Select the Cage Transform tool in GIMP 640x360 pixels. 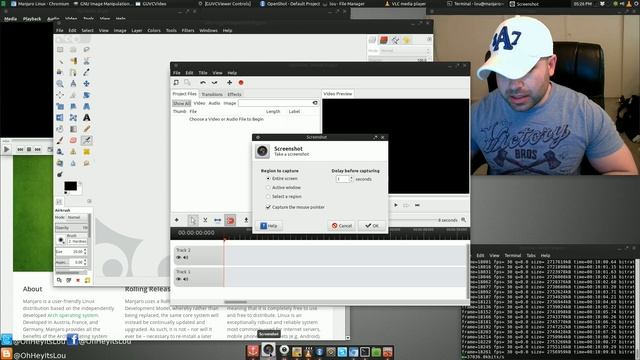[73, 118]
